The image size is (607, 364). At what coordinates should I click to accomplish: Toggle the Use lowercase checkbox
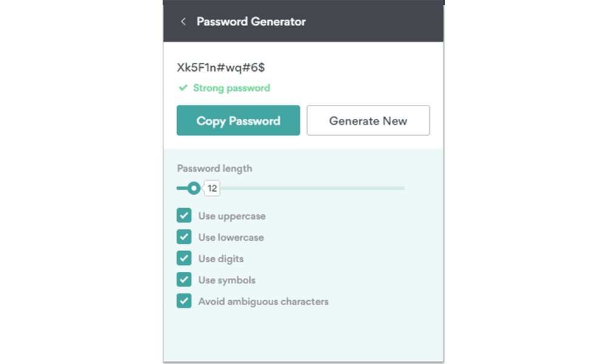(185, 237)
